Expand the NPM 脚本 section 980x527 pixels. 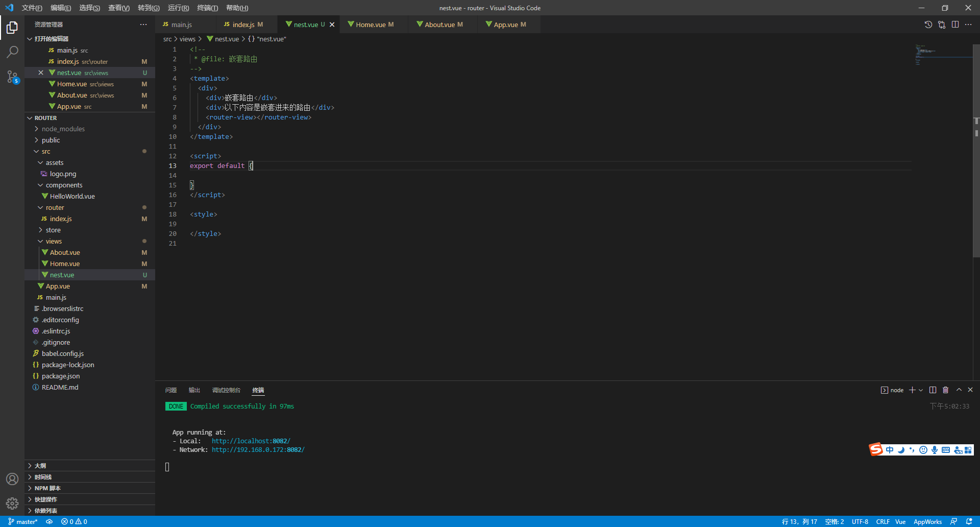point(90,488)
